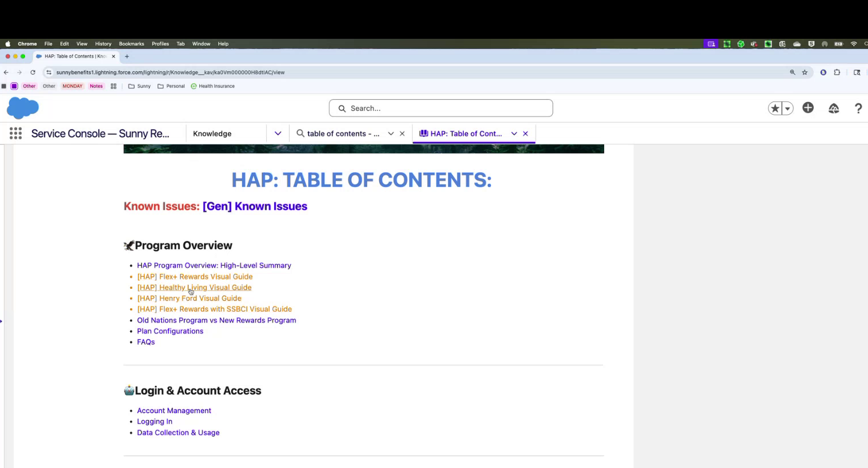The height and width of the screenshot is (468, 868).
Task: Click inside the global Search field
Action: (x=441, y=108)
